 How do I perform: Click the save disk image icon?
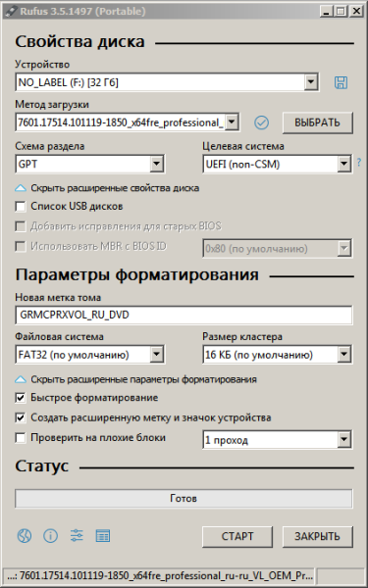tap(341, 82)
